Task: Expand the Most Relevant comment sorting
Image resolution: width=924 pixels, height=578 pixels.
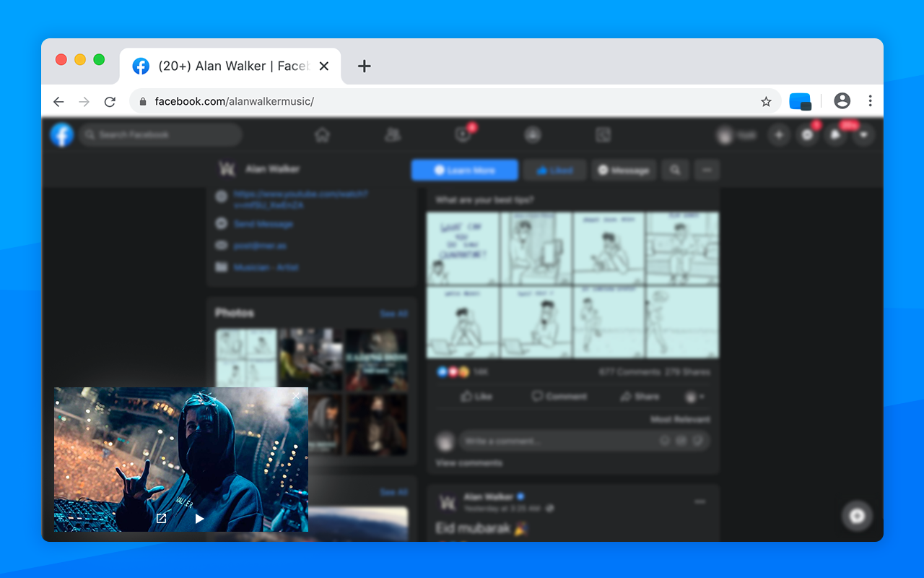Action: [680, 419]
